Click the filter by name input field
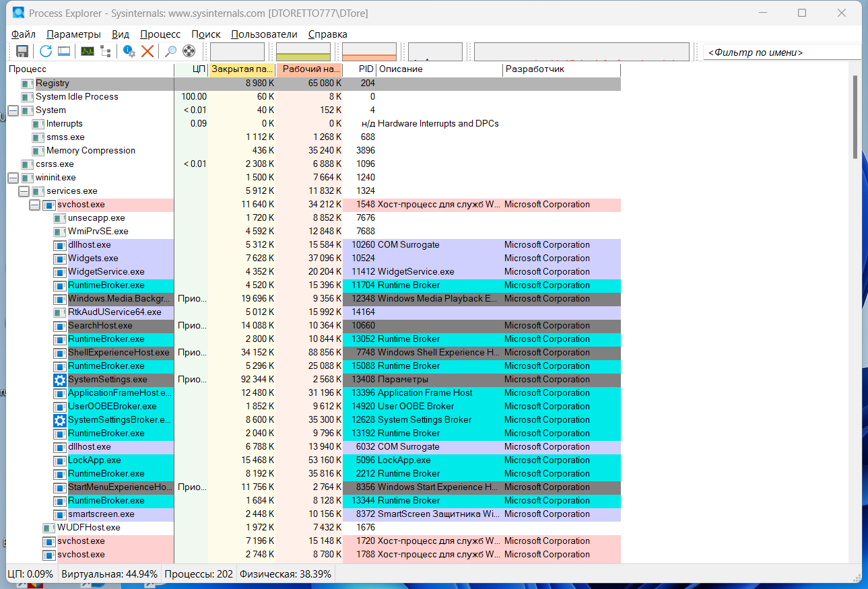The width and height of the screenshot is (868, 589). 781,53
